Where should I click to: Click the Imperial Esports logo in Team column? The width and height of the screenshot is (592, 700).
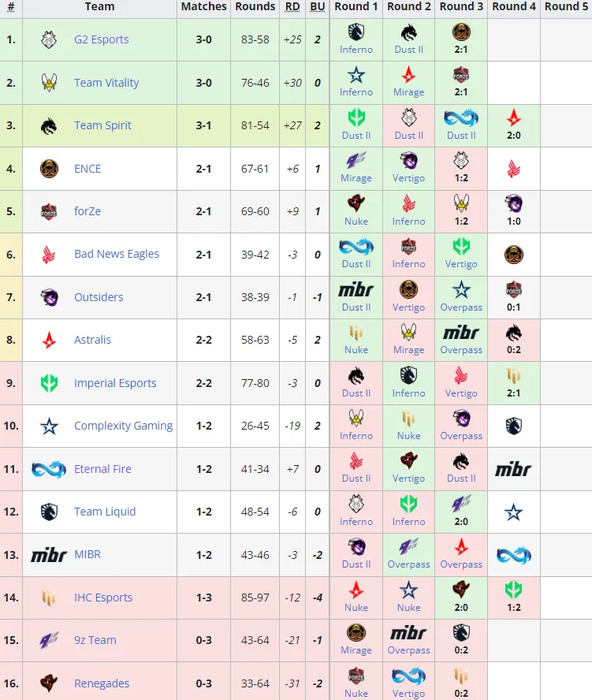coord(49,383)
